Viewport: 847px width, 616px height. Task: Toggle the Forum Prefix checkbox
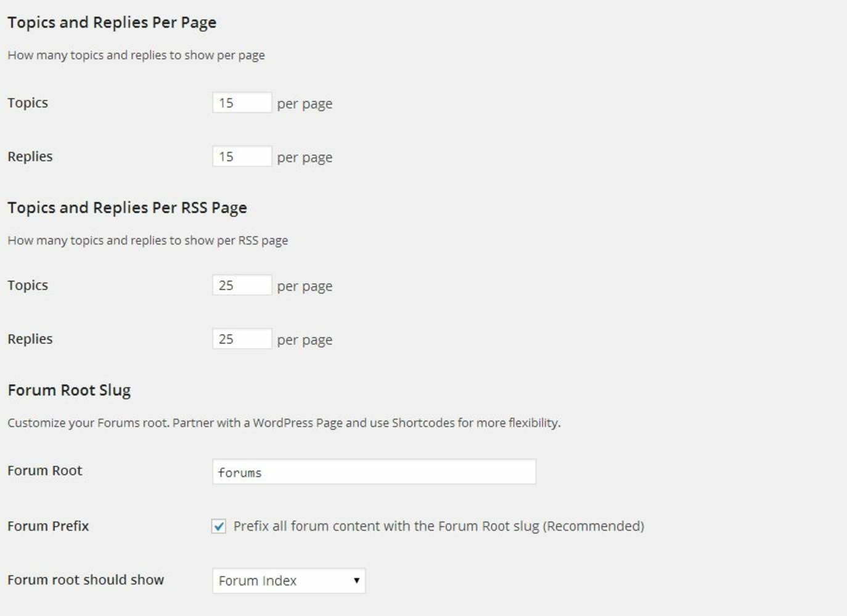(x=219, y=526)
